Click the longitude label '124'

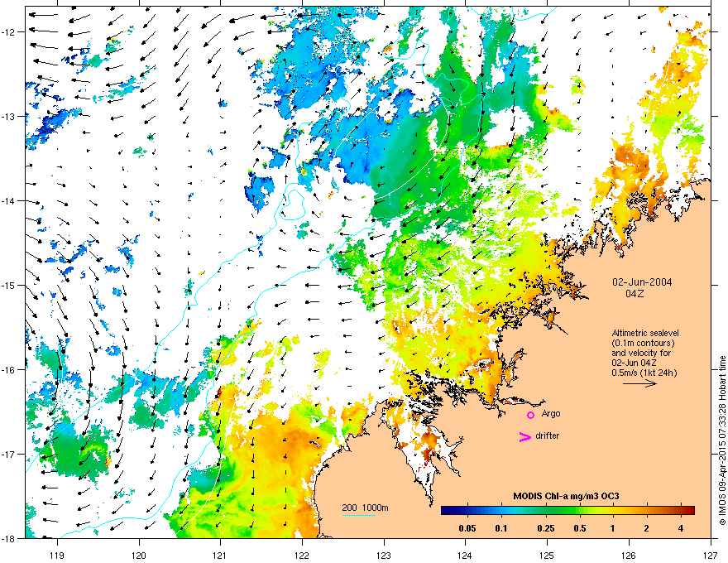[465, 555]
